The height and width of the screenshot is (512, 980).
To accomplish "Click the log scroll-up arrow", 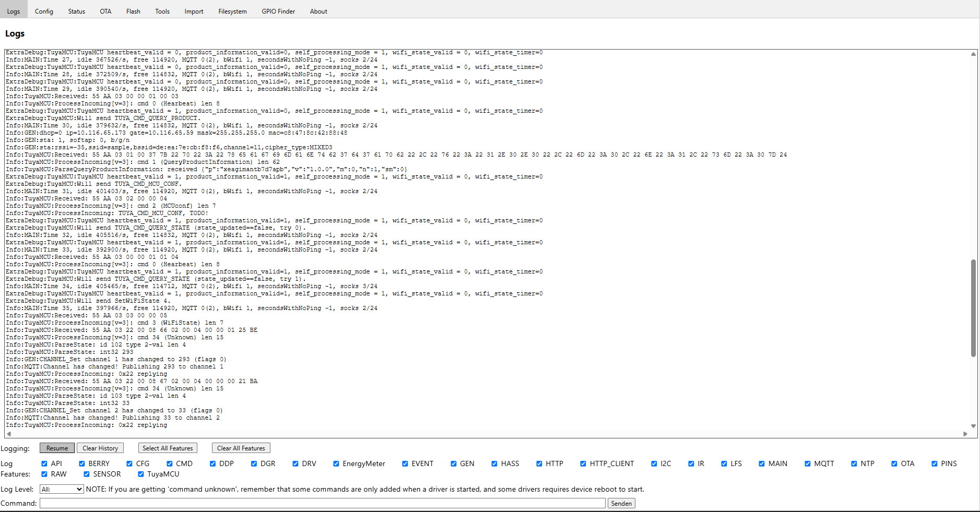I will (973, 54).
